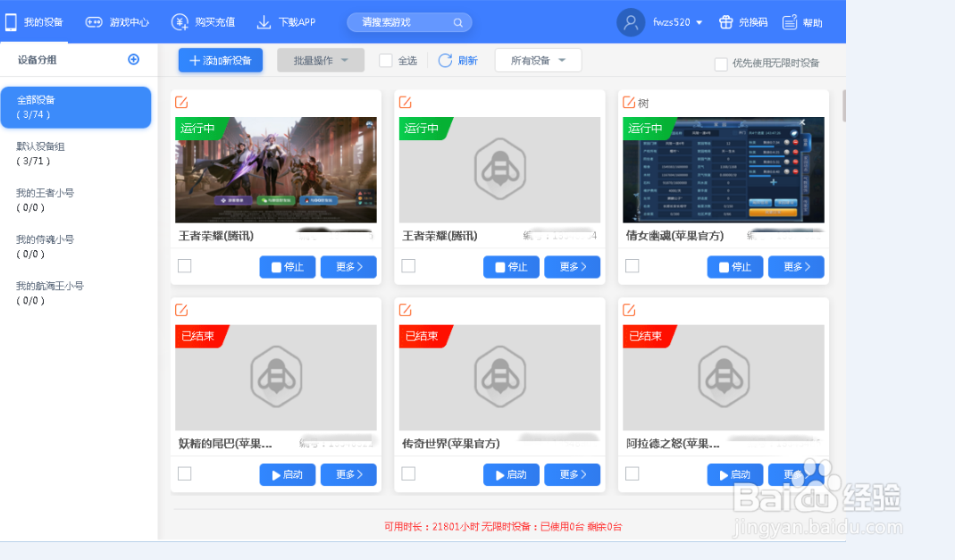Viewport: 955px width, 560px height.
Task: Click the edit pencil on the 王者荣耀 card
Action: [180, 103]
